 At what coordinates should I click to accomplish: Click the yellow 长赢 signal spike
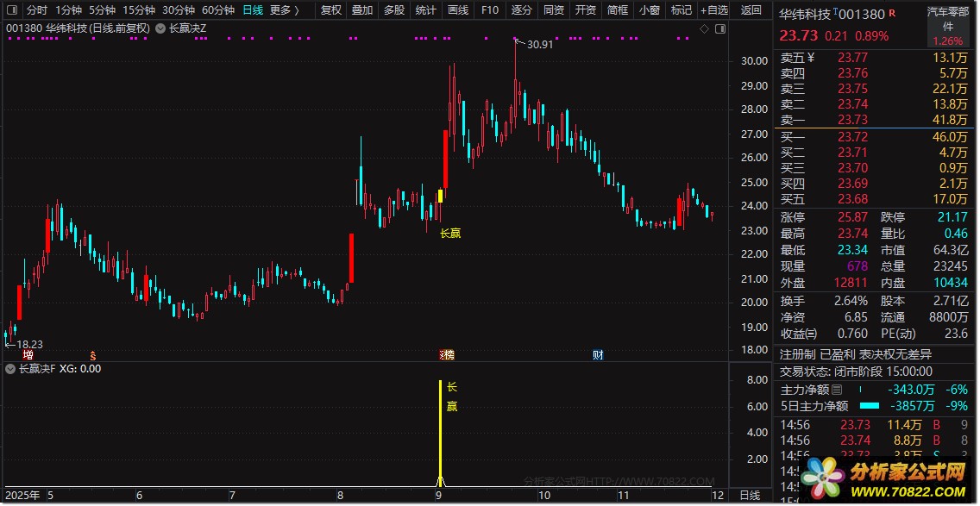tap(441, 432)
